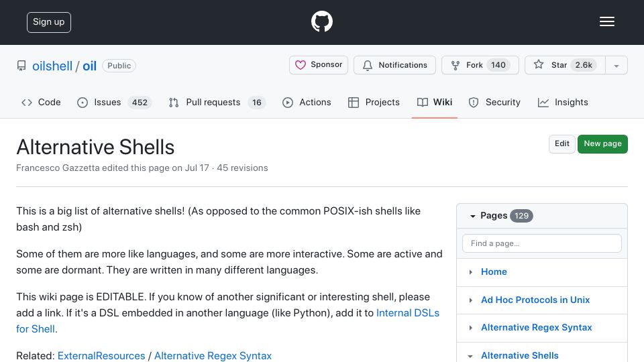The height and width of the screenshot is (362, 644).
Task: Open the Star lists dropdown arrow
Action: pyautogui.click(x=616, y=66)
